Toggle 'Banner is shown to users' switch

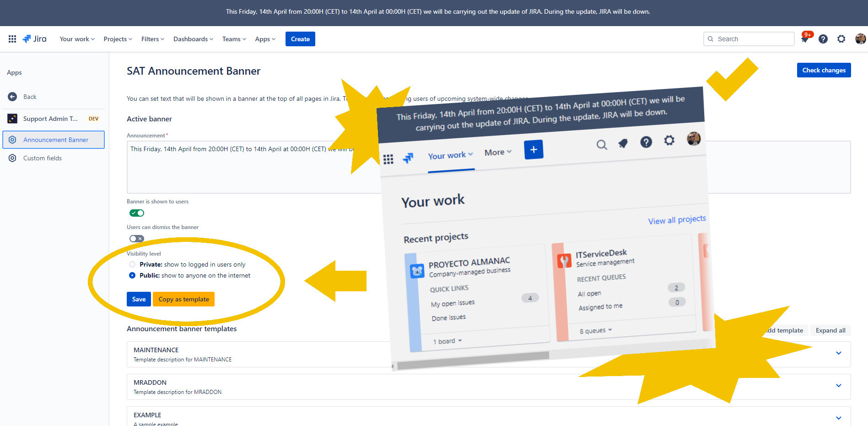point(137,213)
